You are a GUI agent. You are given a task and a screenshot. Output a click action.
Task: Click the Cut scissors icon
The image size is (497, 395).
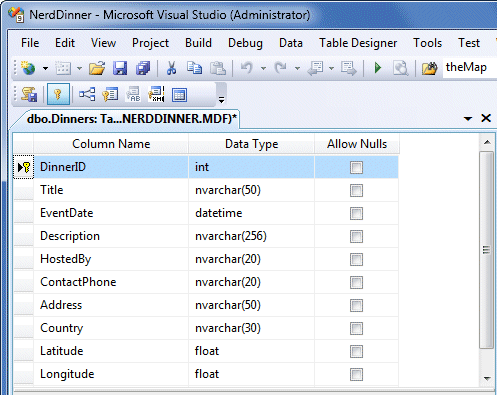click(171, 68)
